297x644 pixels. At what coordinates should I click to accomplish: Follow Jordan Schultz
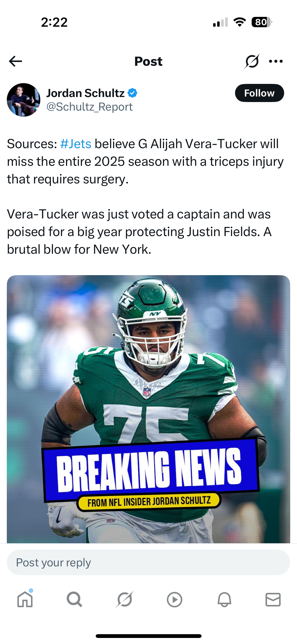tap(259, 93)
